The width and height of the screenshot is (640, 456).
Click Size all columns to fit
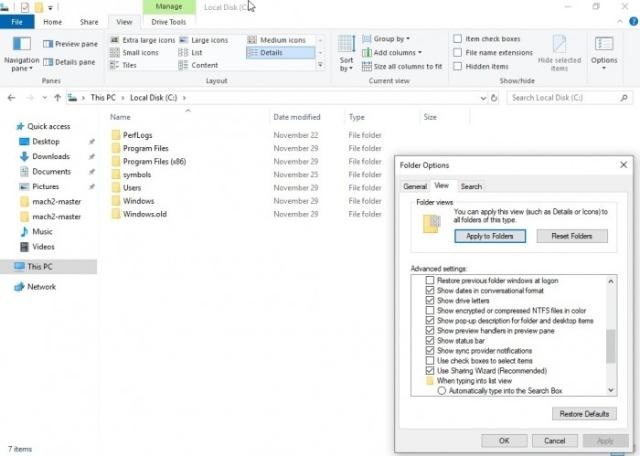(402, 66)
